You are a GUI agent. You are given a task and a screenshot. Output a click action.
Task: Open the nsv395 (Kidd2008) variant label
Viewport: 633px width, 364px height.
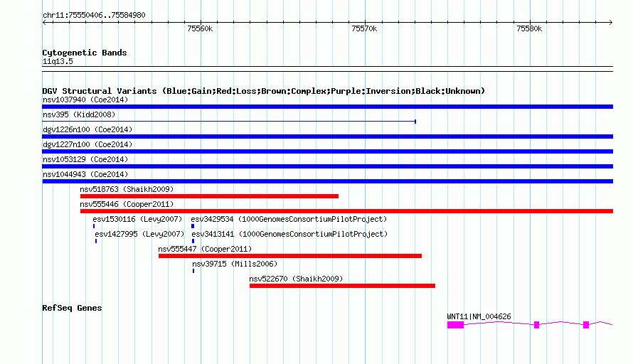pos(79,114)
